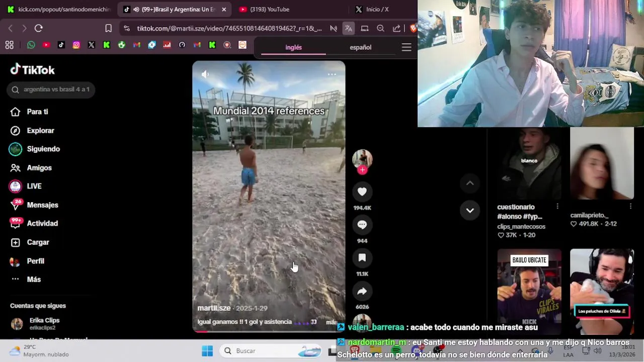Open the zoom magnifier icon in address bar
644x362 pixels.
(381, 28)
